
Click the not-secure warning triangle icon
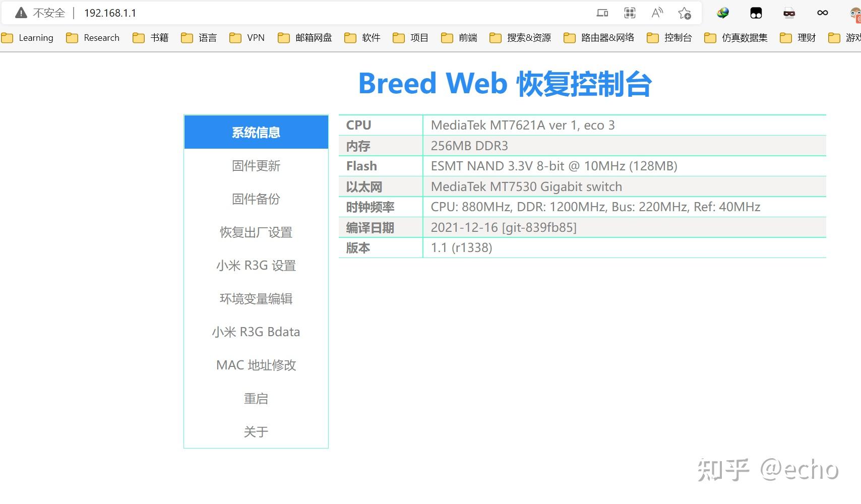(x=21, y=13)
